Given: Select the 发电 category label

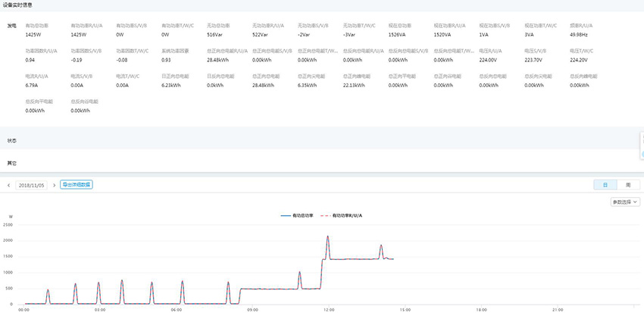Looking at the screenshot, I should (11, 26).
